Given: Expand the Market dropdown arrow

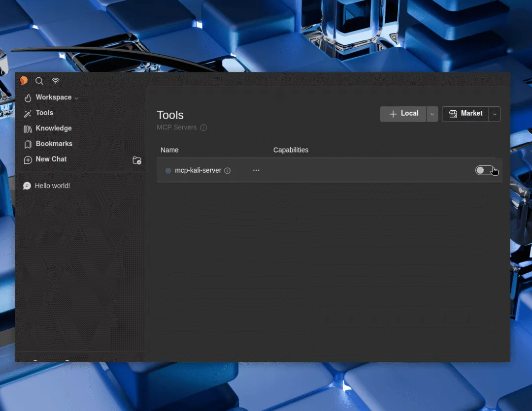Looking at the screenshot, I should click(x=495, y=114).
